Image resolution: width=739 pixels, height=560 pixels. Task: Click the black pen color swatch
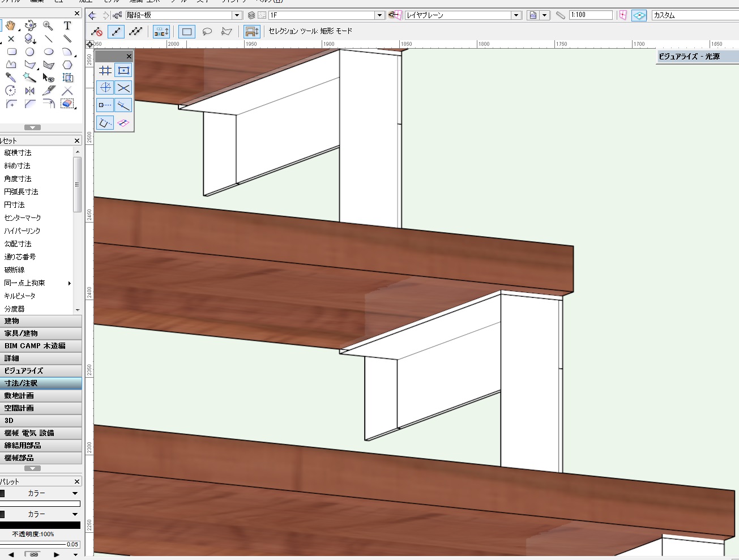coord(40,525)
